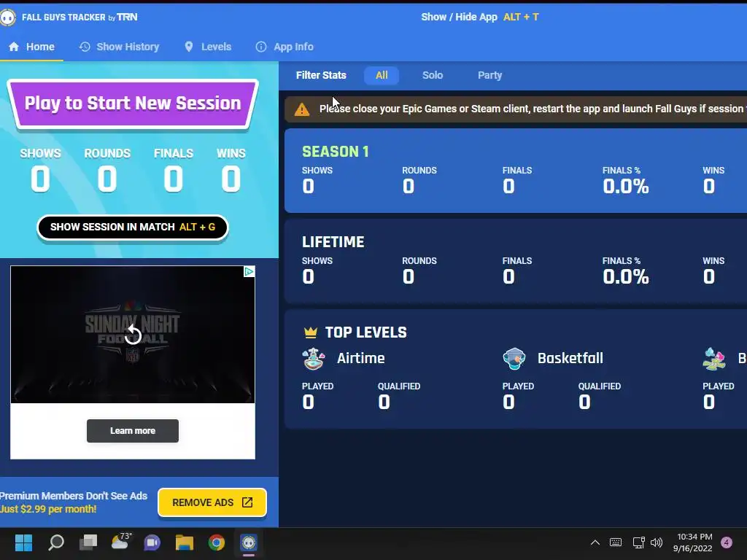Click the warning triangle icon in notice
Viewport: 747px width, 560px height.
302,109
